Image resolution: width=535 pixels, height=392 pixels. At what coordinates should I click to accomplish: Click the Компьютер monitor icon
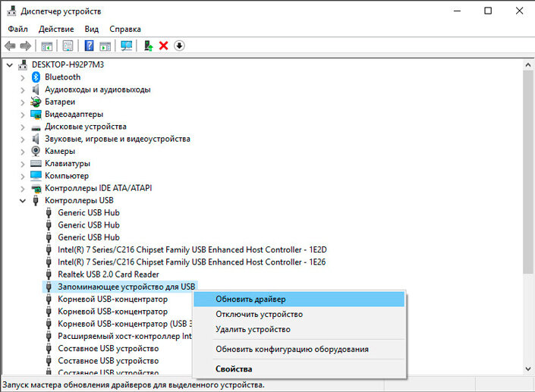point(36,176)
